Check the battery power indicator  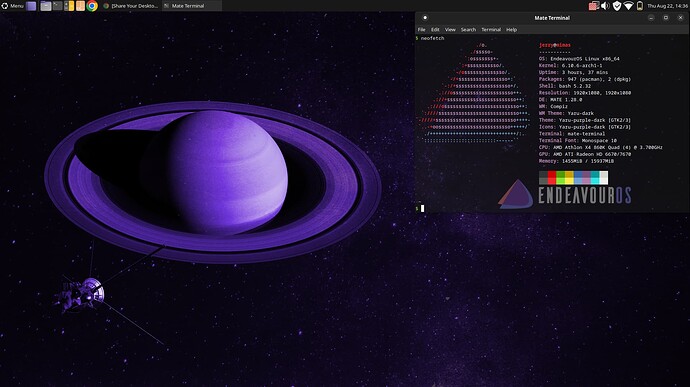pyautogui.click(x=640, y=6)
